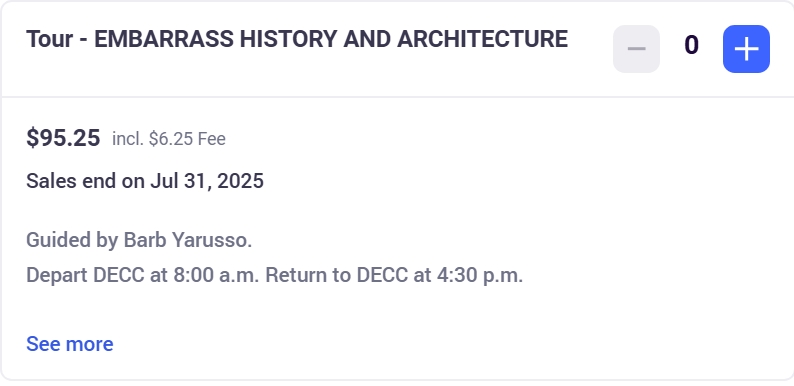The height and width of the screenshot is (386, 794).
Task: Click the guide name Barb Yarusso
Action: pos(188,240)
